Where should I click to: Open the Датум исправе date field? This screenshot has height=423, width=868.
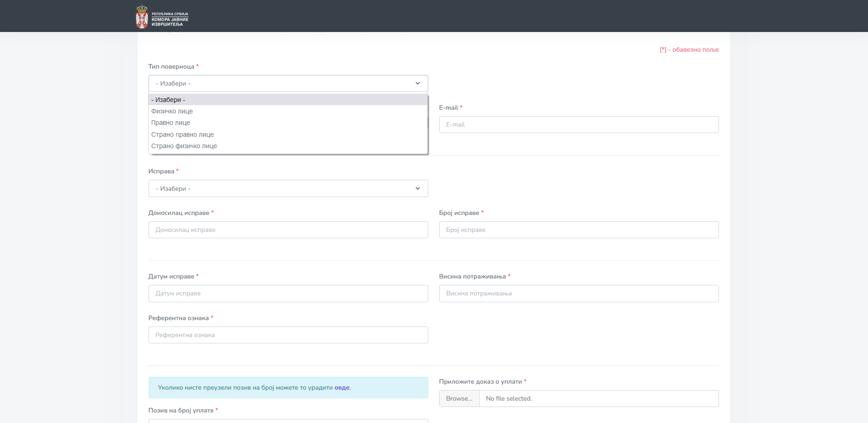[288, 294]
